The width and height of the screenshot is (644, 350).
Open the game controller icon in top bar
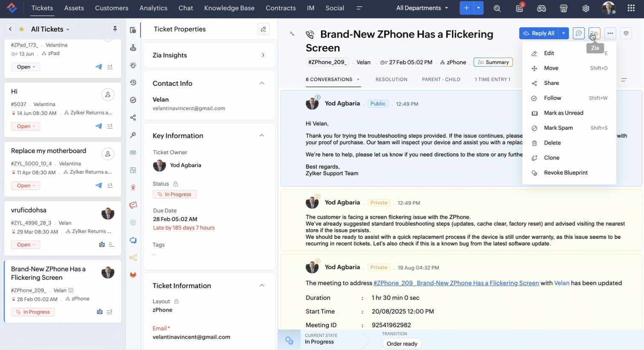[541, 8]
